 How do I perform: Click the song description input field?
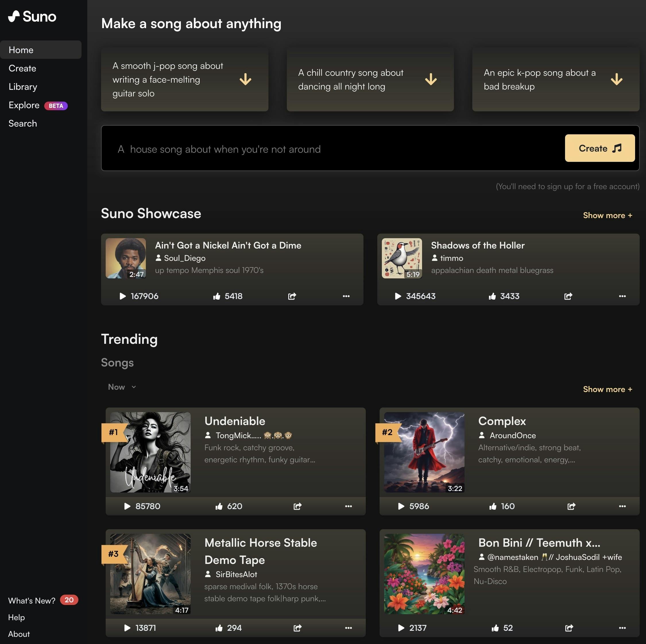point(331,149)
